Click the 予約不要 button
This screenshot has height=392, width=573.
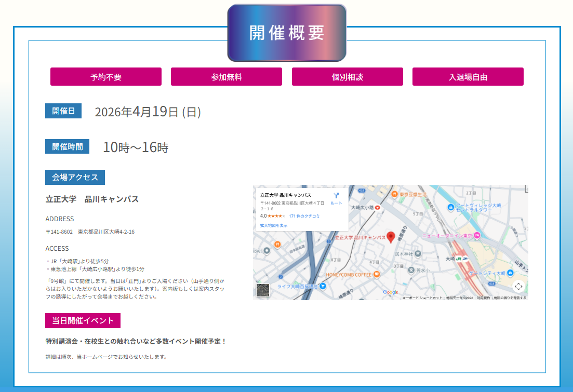pyautogui.click(x=106, y=77)
